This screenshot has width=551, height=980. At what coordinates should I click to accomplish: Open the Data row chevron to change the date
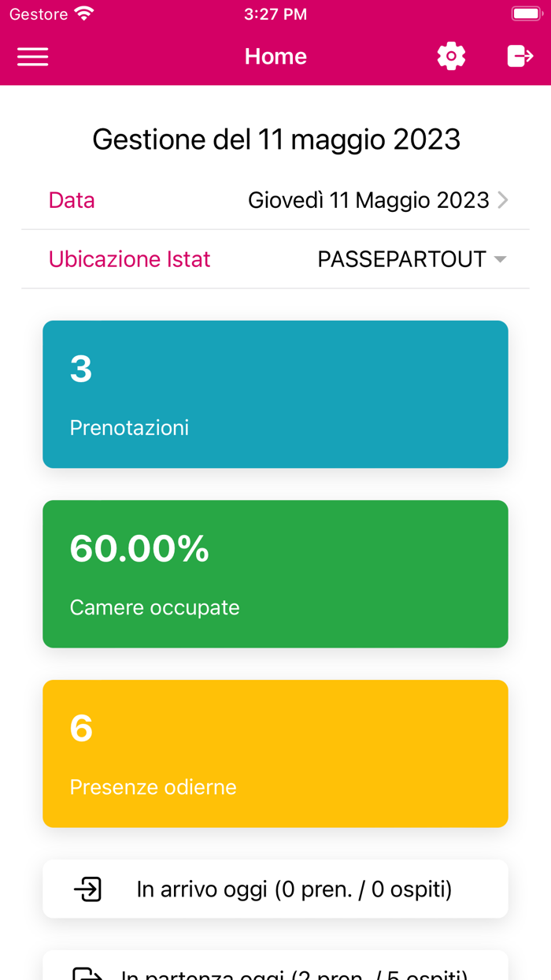(x=504, y=199)
